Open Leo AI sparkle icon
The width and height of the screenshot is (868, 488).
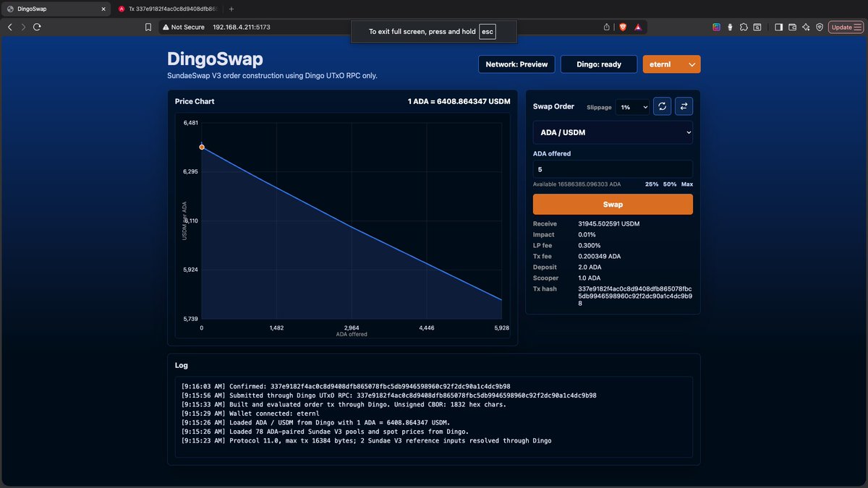[806, 27]
